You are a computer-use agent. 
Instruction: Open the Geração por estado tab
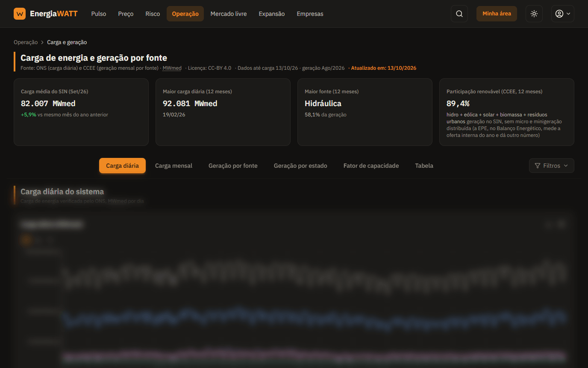(300, 166)
